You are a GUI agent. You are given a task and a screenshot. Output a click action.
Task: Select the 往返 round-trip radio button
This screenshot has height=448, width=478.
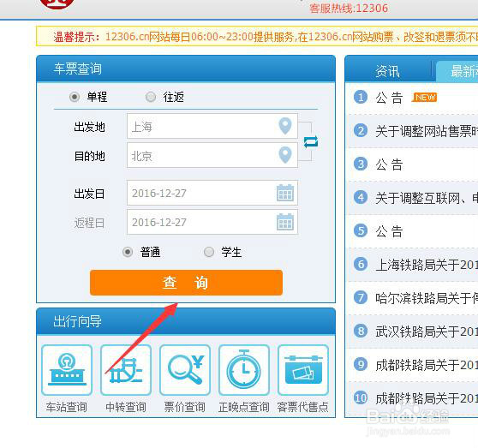click(151, 97)
